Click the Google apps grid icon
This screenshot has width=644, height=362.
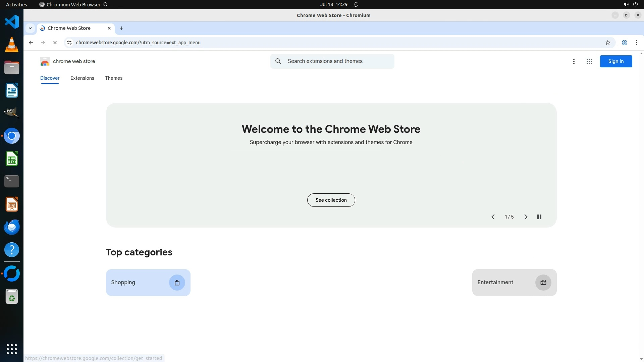tap(589, 61)
